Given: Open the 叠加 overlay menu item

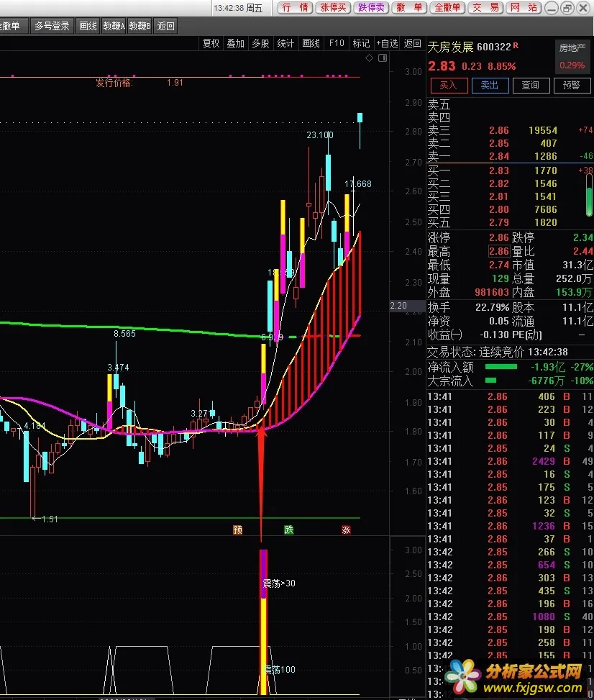Looking at the screenshot, I should click(x=236, y=43).
